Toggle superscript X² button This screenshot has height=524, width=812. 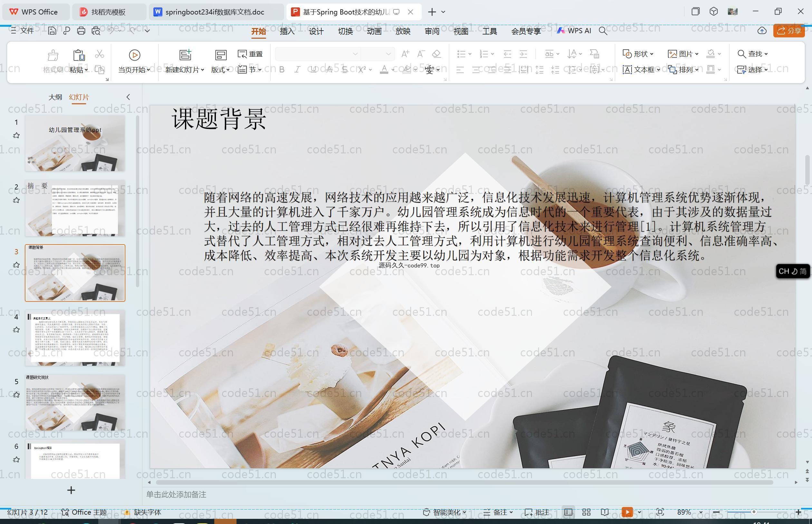(x=362, y=70)
